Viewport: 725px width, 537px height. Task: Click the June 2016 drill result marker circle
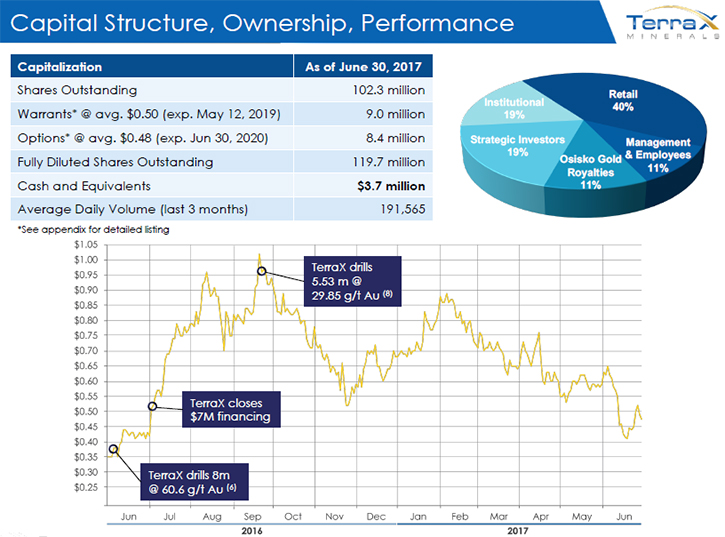pyautogui.click(x=113, y=449)
